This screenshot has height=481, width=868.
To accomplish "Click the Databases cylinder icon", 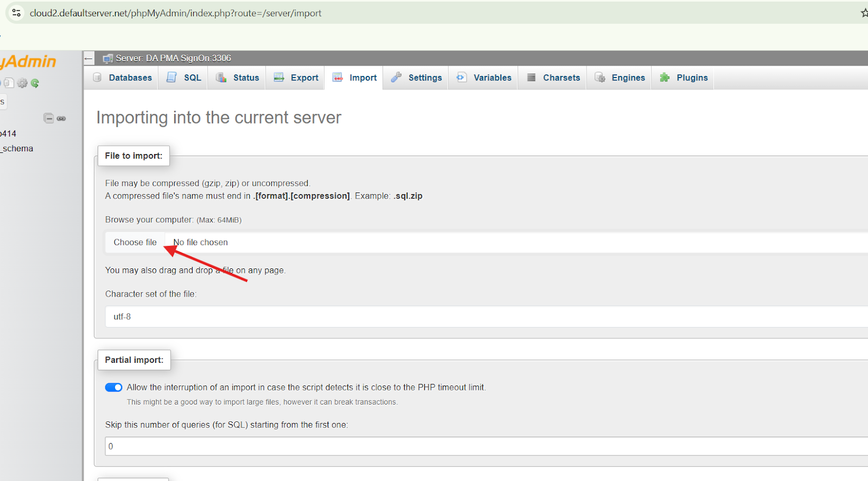I will click(98, 78).
